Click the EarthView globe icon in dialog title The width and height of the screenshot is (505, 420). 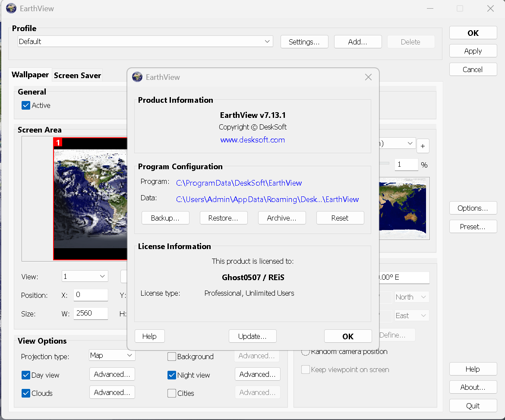pyautogui.click(x=137, y=77)
